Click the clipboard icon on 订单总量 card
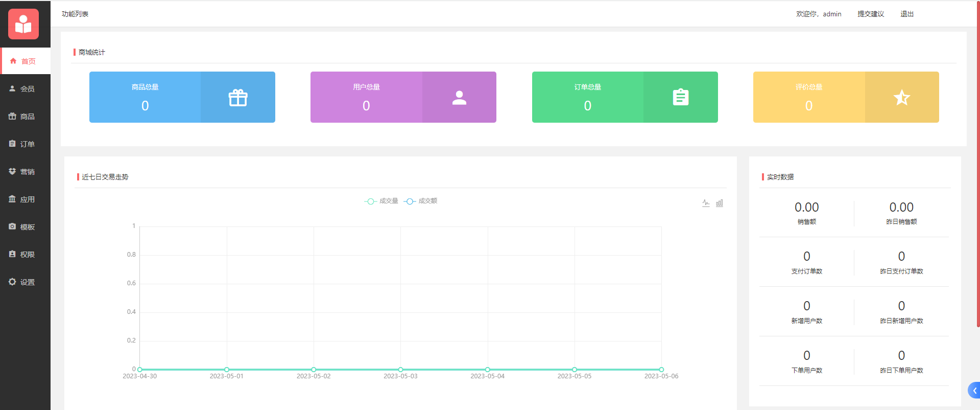980x410 pixels. 681,97
